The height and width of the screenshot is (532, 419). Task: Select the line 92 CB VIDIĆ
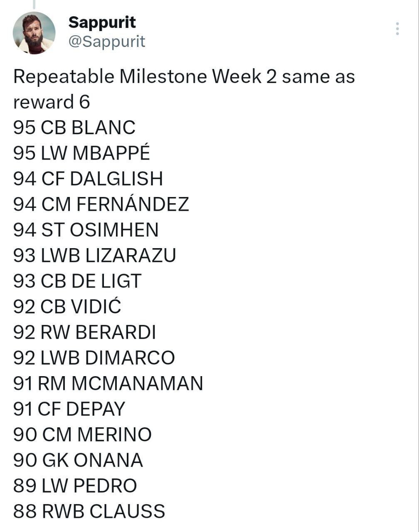click(x=67, y=307)
